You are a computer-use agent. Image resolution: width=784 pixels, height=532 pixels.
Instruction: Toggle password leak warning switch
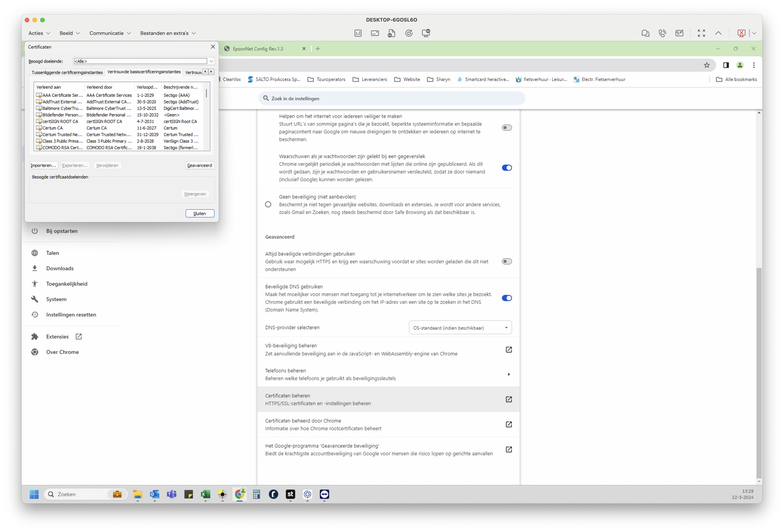click(507, 168)
